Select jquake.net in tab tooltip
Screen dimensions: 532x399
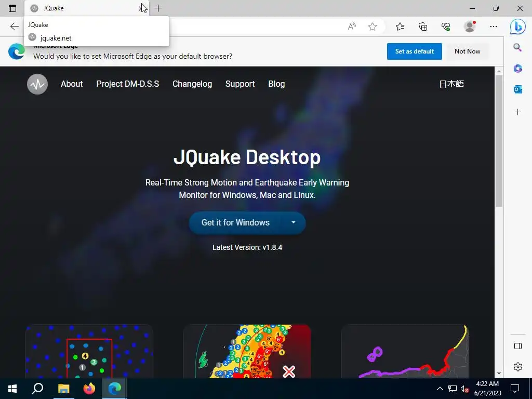(56, 38)
